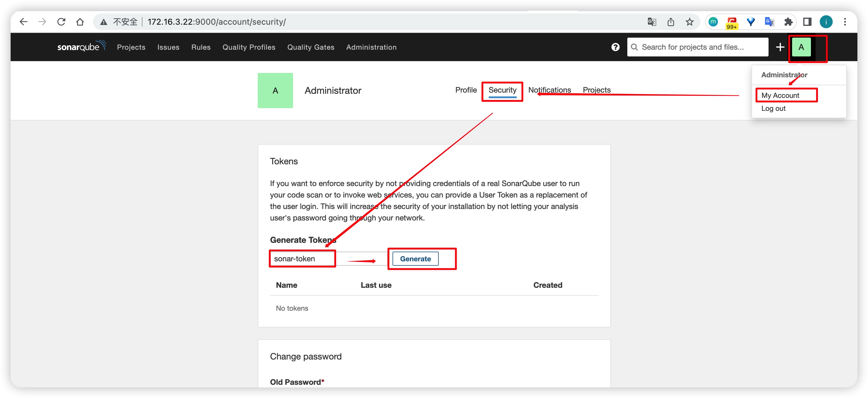This screenshot has width=868, height=398.
Task: Open Issues in the top navigation
Action: (168, 47)
